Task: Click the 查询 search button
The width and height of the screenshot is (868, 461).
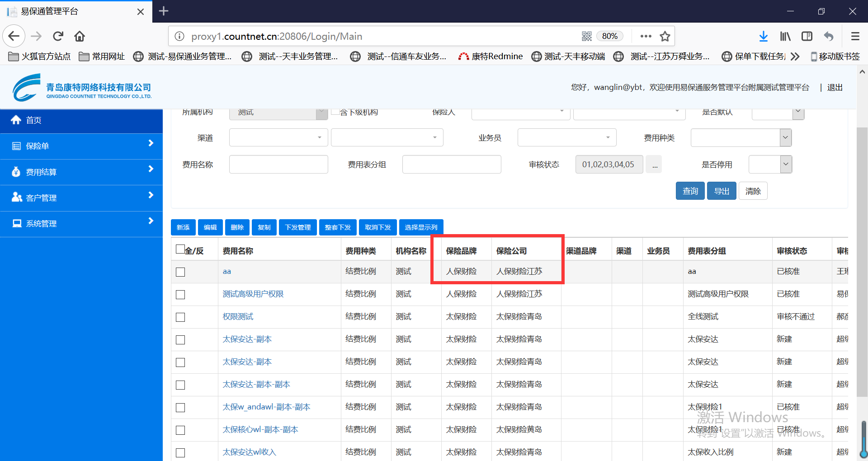Action: (x=690, y=191)
